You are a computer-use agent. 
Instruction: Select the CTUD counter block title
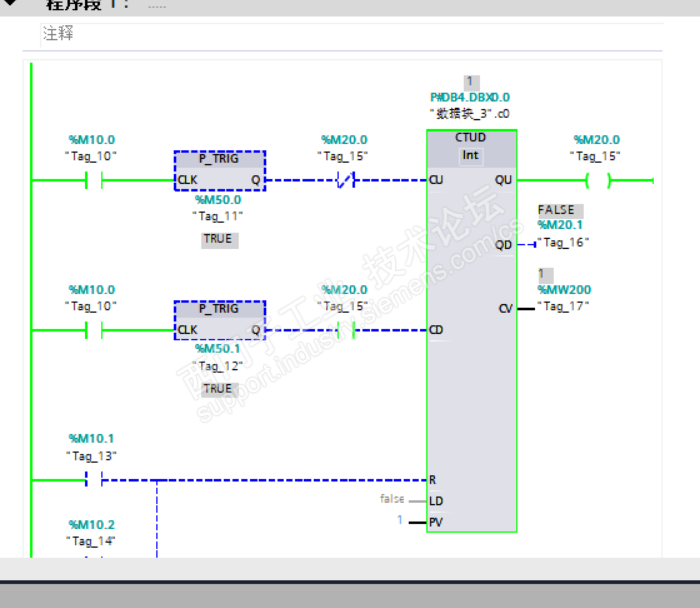pos(470,137)
